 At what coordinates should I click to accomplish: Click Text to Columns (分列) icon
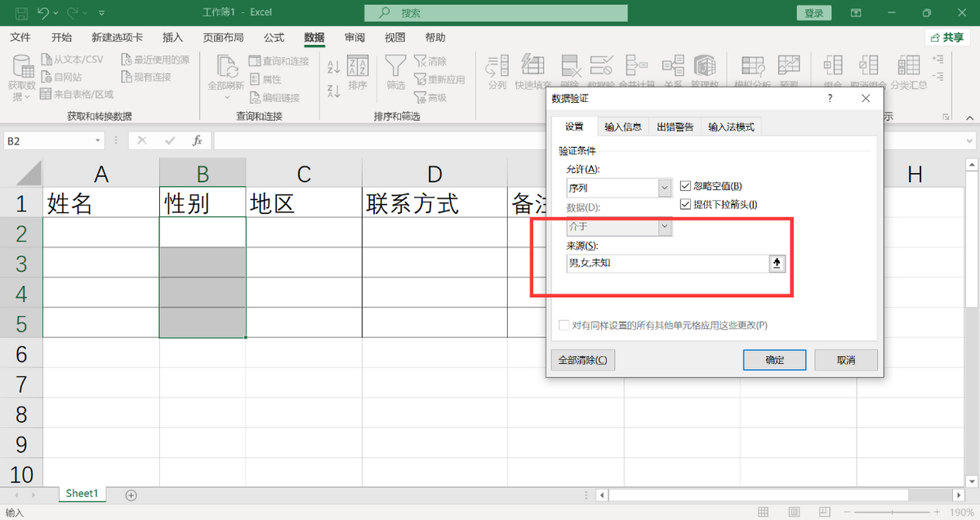tap(497, 67)
